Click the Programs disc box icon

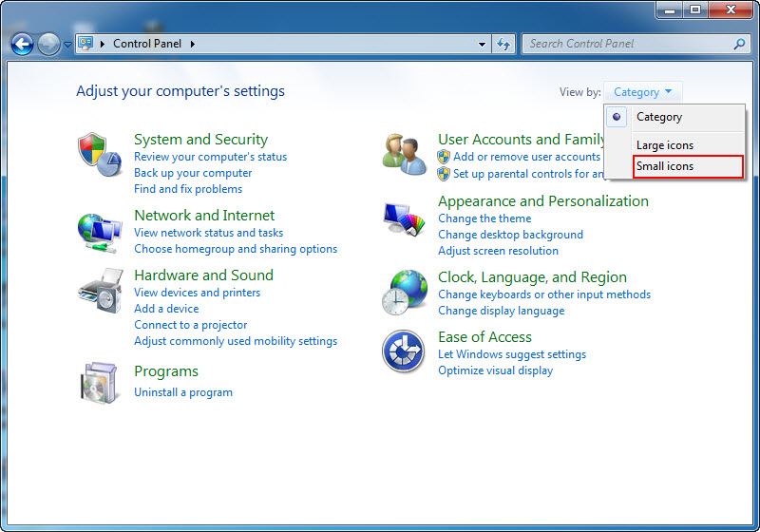[x=99, y=383]
